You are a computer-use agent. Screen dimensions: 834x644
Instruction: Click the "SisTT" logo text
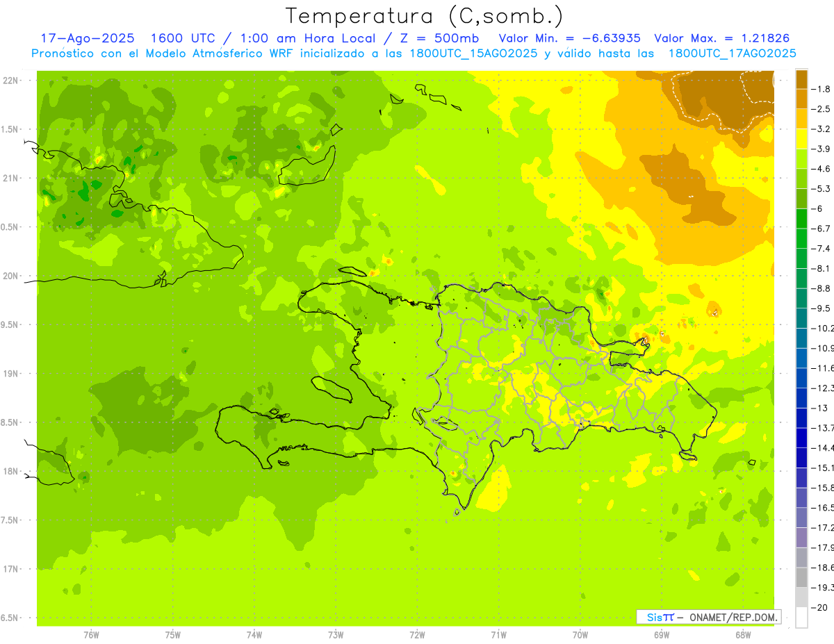pyautogui.click(x=660, y=617)
